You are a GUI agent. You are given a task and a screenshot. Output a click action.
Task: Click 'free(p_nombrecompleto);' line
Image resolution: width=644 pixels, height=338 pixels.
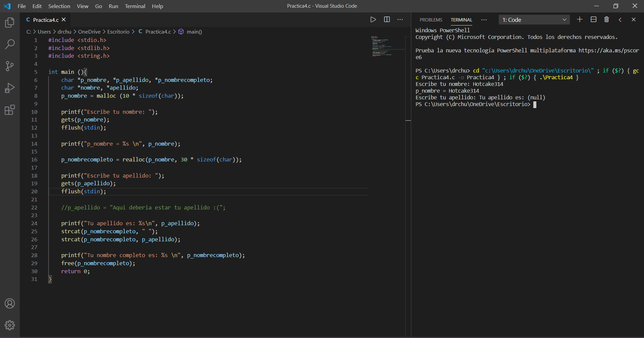[98, 263]
